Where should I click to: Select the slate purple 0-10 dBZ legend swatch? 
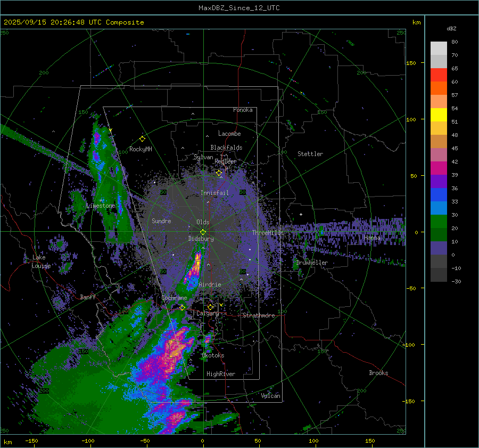439,248
